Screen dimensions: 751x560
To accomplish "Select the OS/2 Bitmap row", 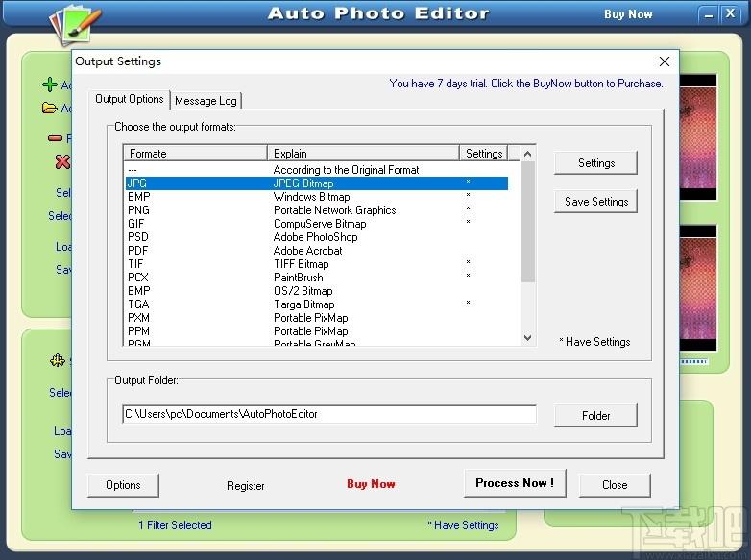I will pyautogui.click(x=317, y=291).
